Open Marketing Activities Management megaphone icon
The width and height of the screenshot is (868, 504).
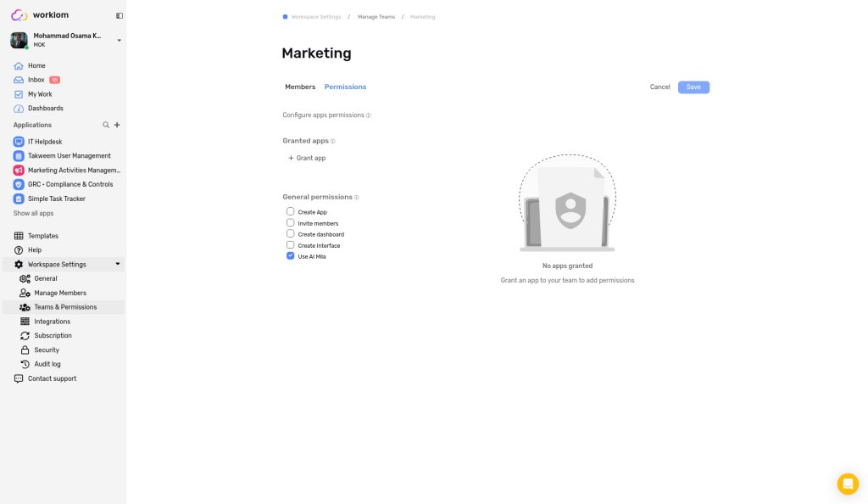[x=19, y=171]
